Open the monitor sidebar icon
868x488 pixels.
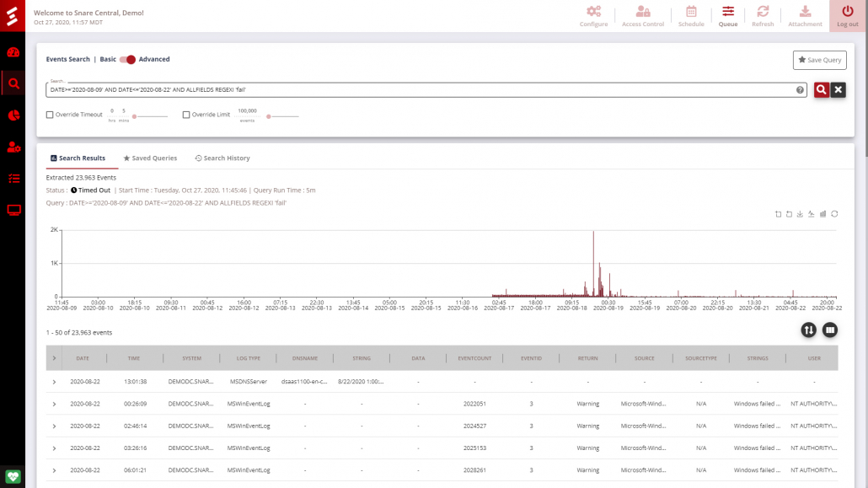[x=13, y=210]
